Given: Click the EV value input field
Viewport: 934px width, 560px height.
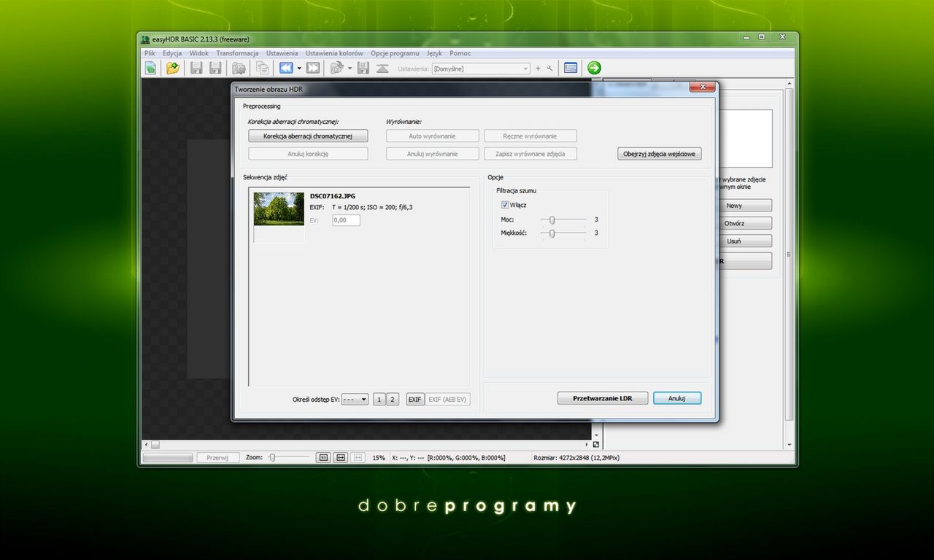Looking at the screenshot, I should pos(346,220).
